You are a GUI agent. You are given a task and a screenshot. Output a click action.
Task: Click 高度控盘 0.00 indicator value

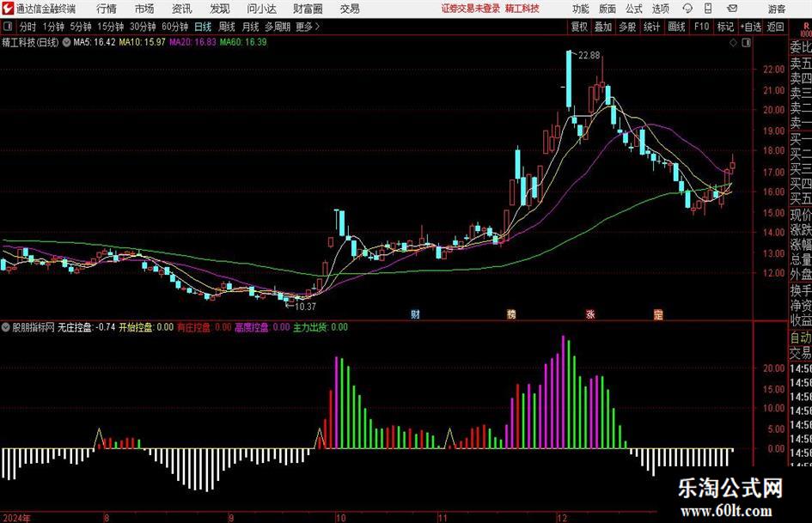point(262,327)
